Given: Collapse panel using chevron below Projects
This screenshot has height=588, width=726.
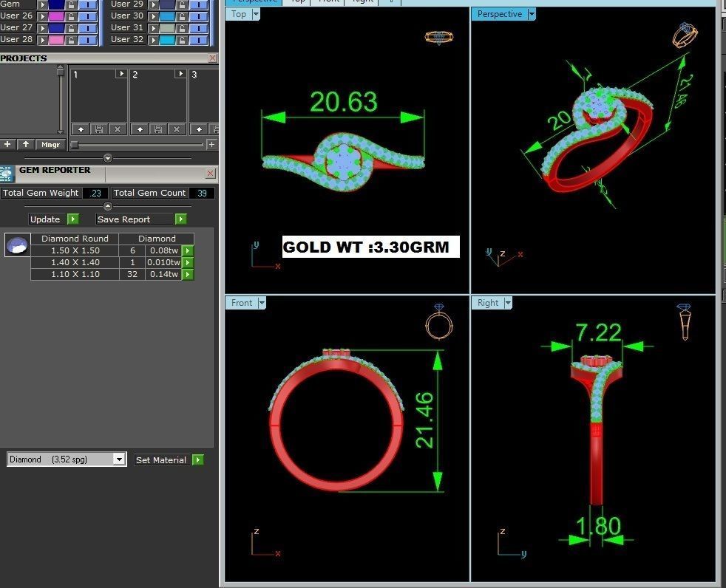Looking at the screenshot, I should 108,158.
